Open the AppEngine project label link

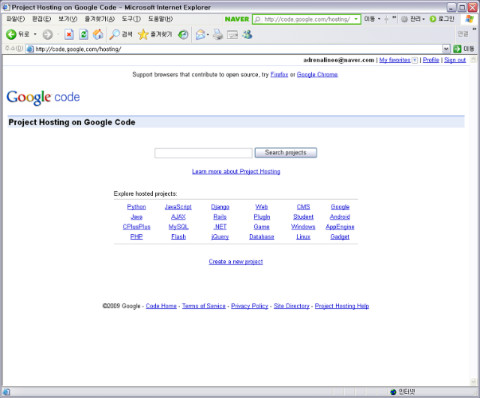click(x=340, y=227)
